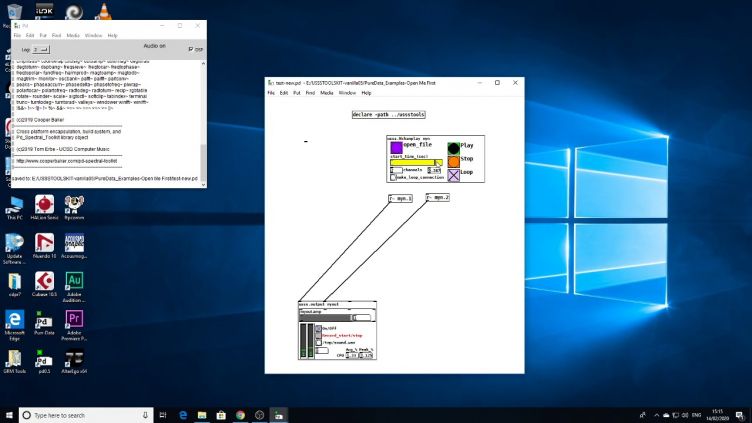Viewport: 752px width, 423px height.
Task: Click the GRM Tools desktop icon
Action: 14,361
